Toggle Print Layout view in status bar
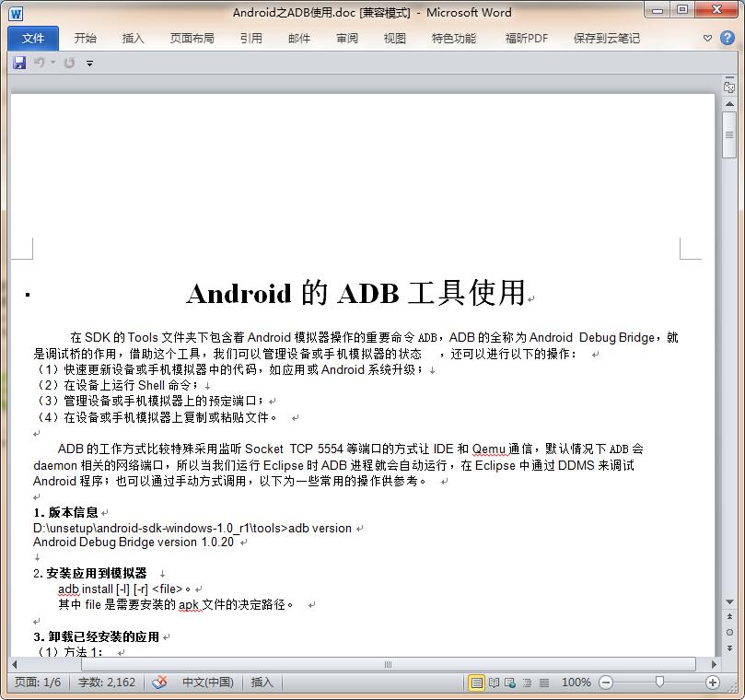This screenshot has height=700, width=745. tap(476, 682)
